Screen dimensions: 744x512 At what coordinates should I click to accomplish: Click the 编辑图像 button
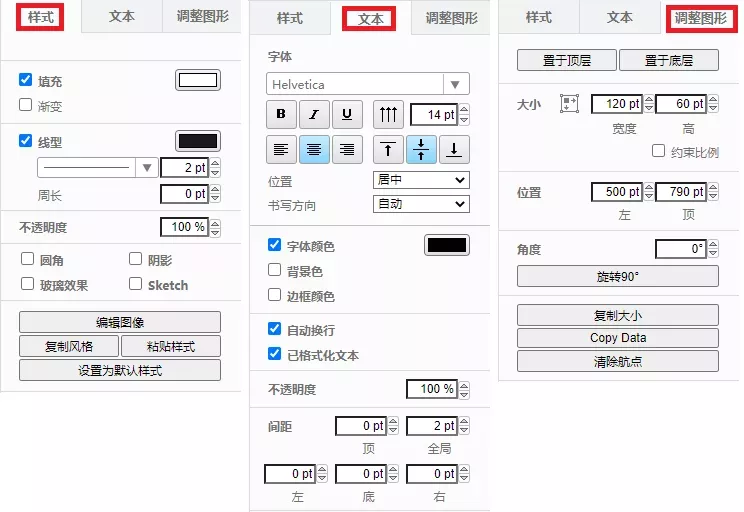(x=120, y=322)
